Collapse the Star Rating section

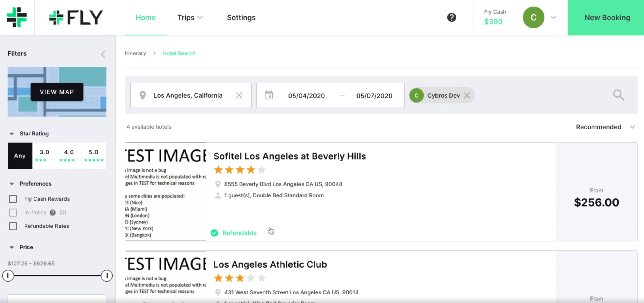point(11,134)
